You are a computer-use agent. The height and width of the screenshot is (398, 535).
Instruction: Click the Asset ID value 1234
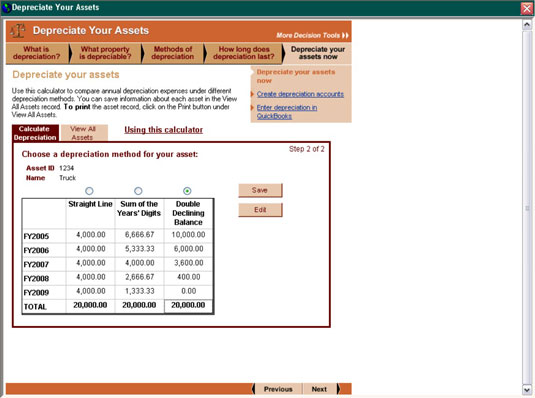tap(66, 168)
